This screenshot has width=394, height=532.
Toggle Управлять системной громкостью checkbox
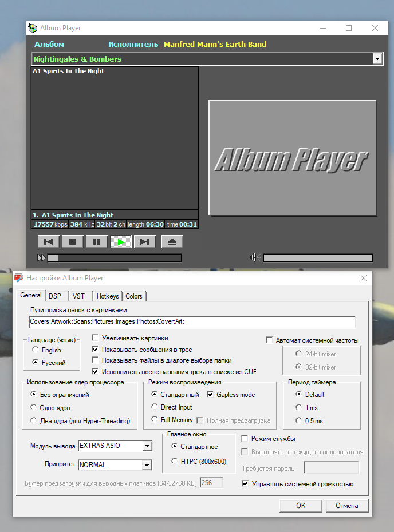245,483
